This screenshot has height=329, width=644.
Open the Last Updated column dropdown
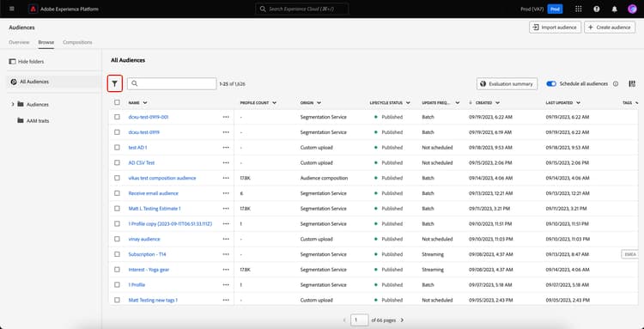[578, 103]
